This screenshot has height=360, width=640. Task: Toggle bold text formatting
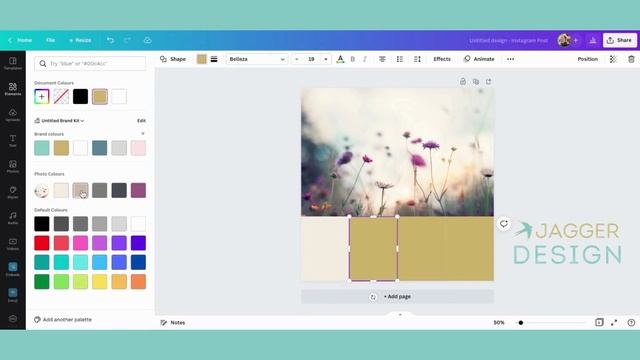coord(353,59)
